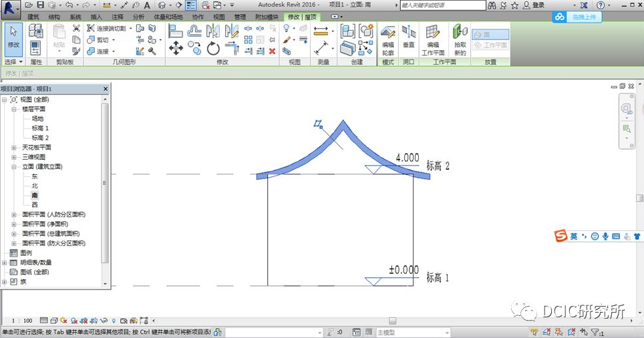Select the Move tool with four arrows

[x=176, y=48]
